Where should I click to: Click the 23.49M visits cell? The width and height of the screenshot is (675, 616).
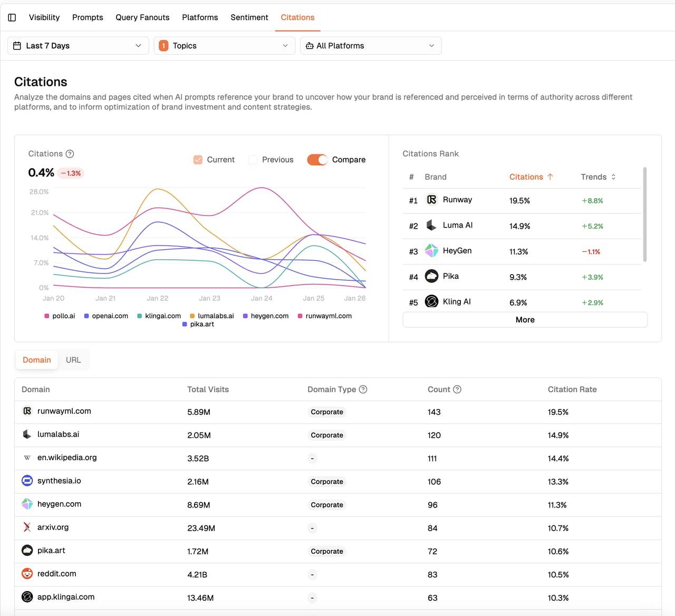coord(201,528)
